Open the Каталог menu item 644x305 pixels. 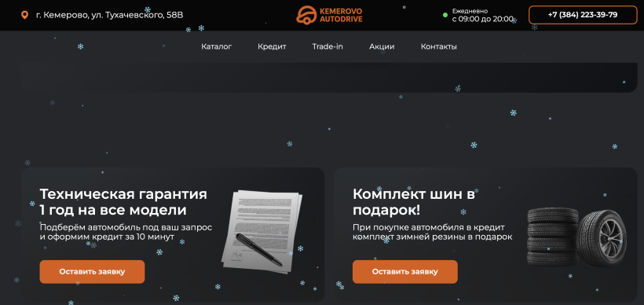coord(217,47)
